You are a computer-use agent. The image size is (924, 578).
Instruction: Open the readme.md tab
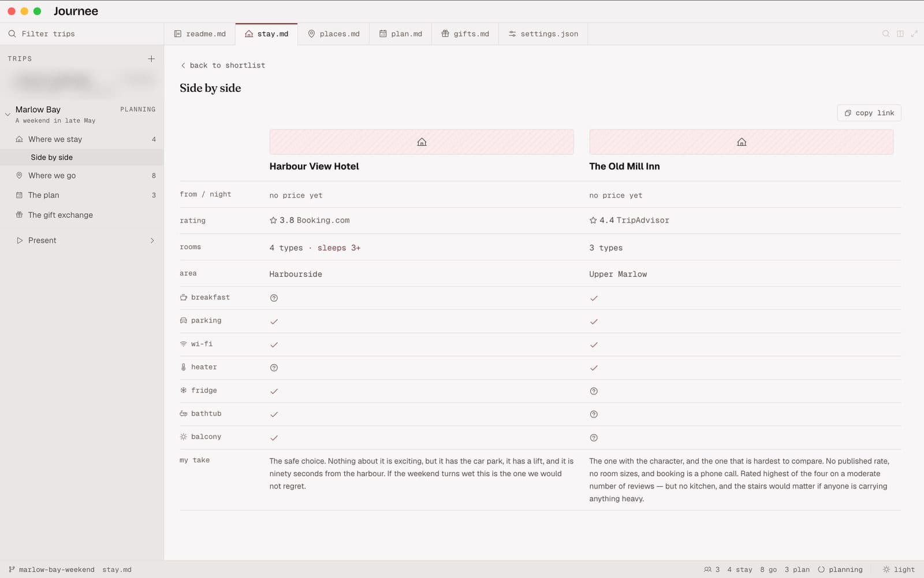(200, 34)
